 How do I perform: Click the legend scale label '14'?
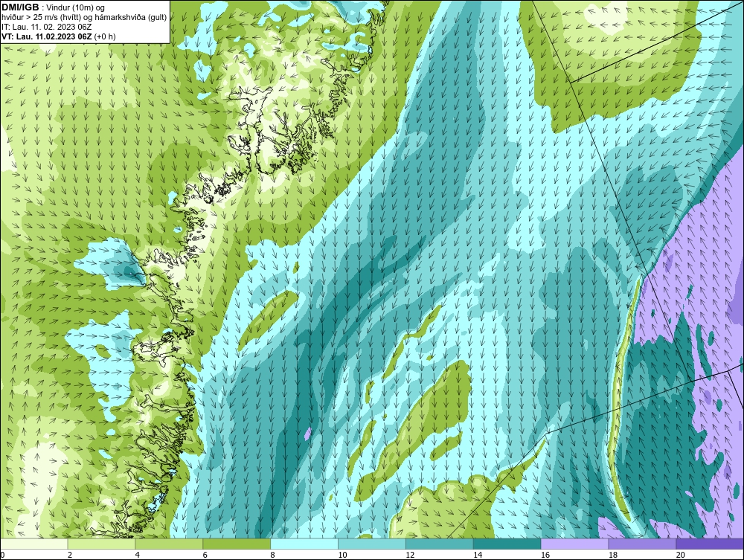[478, 555]
